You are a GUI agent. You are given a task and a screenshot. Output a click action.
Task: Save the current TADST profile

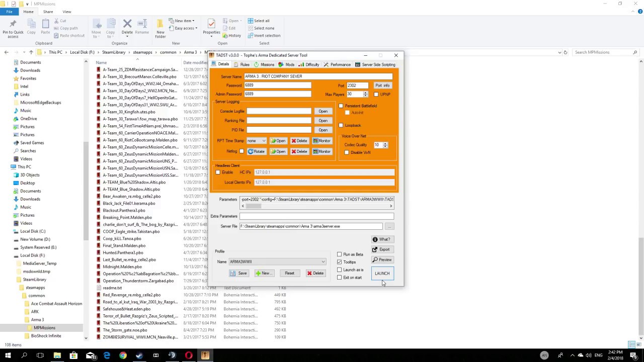click(238, 273)
